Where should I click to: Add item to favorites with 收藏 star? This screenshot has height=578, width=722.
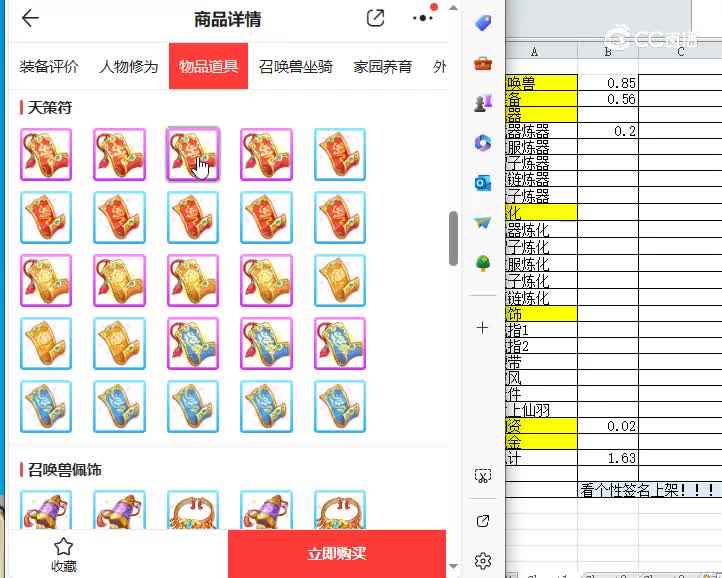tap(63, 555)
